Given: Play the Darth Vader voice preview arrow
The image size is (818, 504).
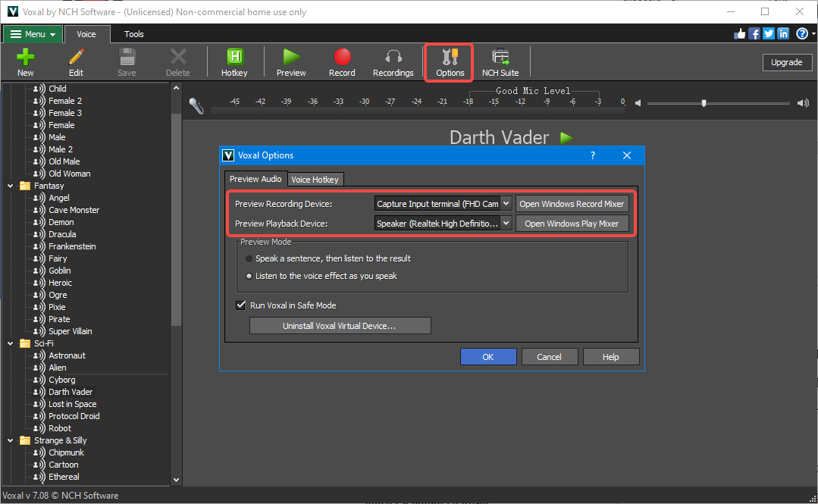Looking at the screenshot, I should point(566,138).
